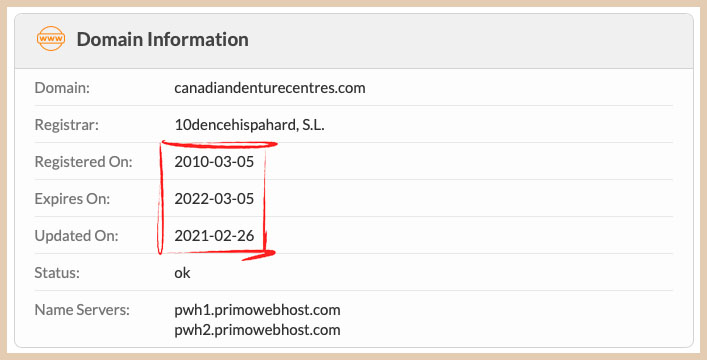Image resolution: width=707 pixels, height=360 pixels.
Task: Click the Status: field label
Action: tap(57, 272)
